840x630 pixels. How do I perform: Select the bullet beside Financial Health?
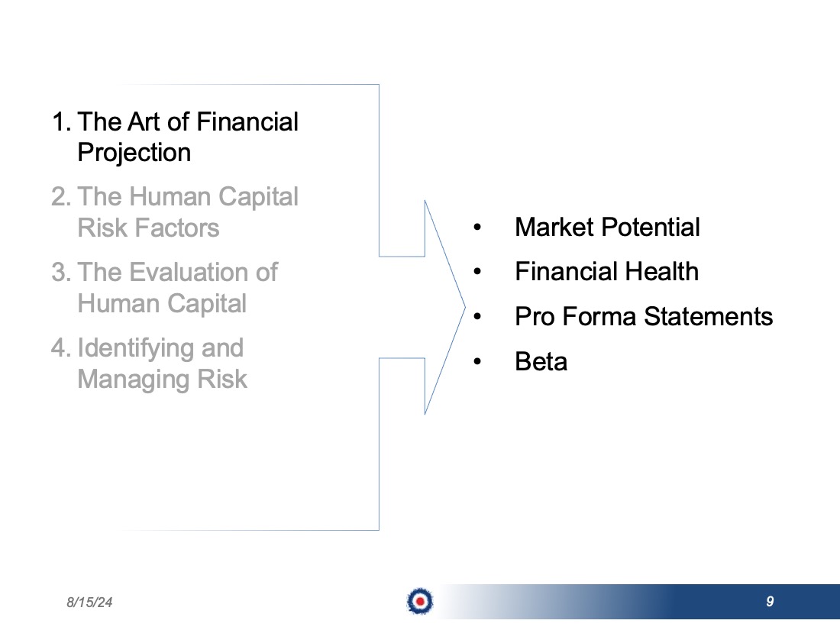click(478, 272)
